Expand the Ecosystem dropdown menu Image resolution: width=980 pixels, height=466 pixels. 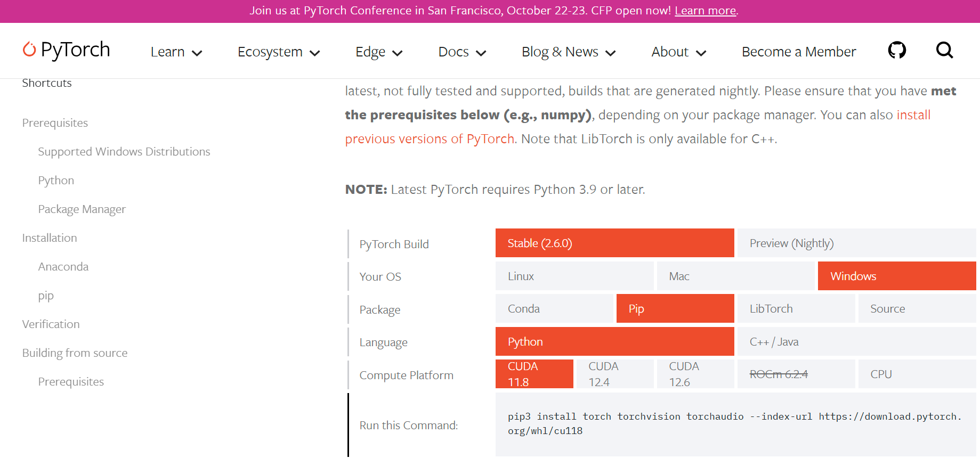tap(279, 52)
